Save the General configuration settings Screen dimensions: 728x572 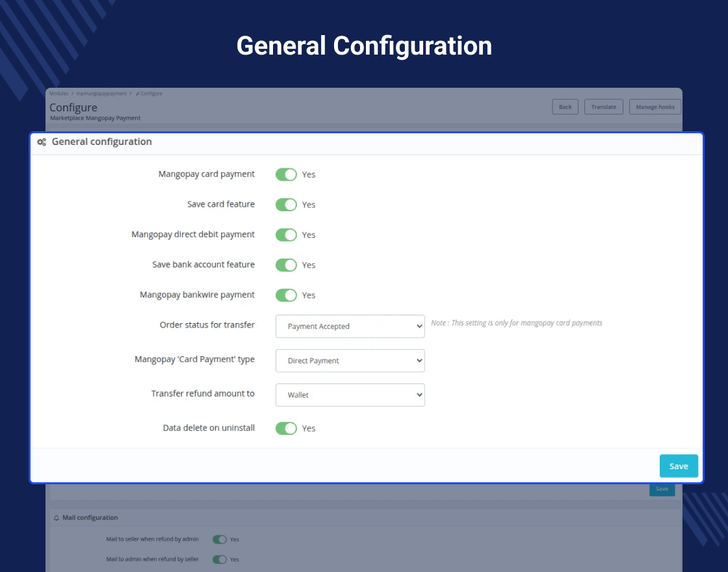click(679, 466)
